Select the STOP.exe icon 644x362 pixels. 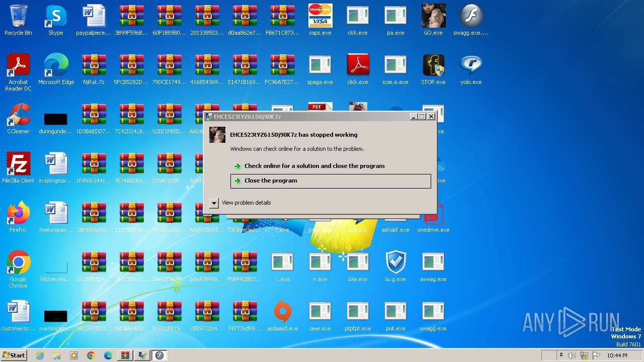click(433, 69)
